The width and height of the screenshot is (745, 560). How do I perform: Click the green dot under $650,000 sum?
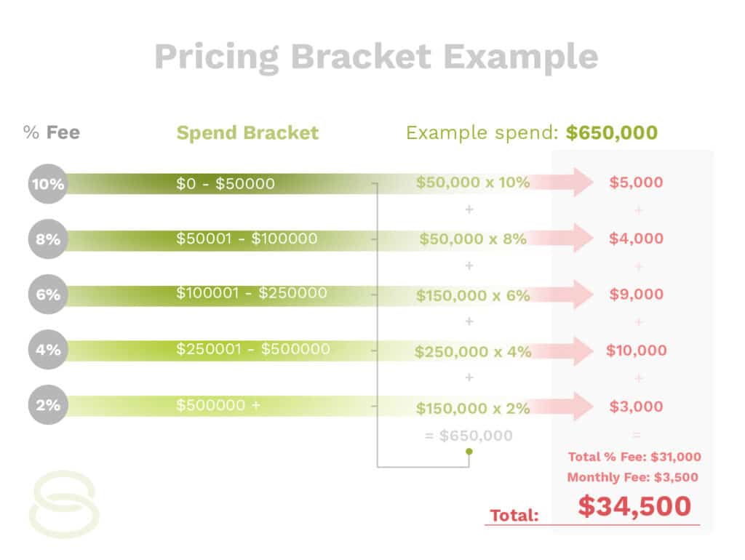pos(469,451)
